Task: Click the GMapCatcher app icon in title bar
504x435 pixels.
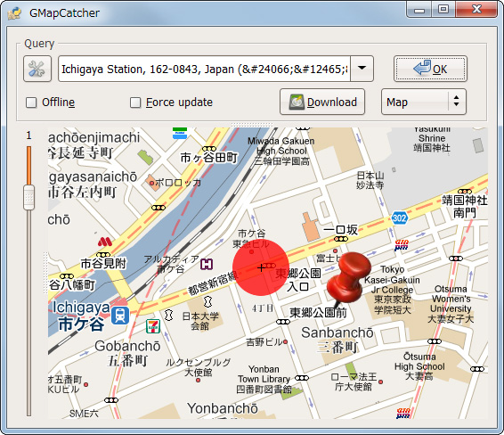Action: [14, 13]
